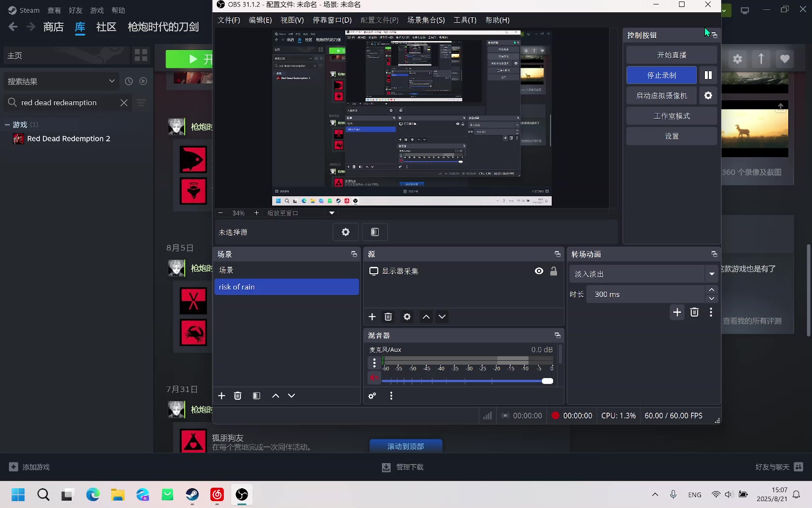Click 开始直播 button
The width and height of the screenshot is (812, 508).
(x=672, y=55)
